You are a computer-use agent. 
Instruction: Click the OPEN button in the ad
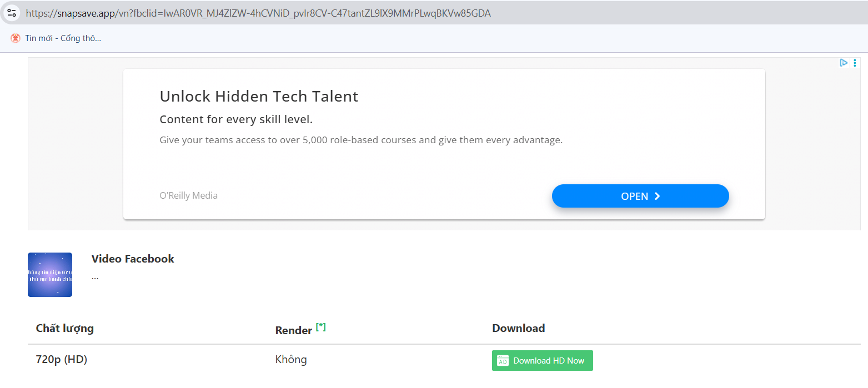tap(640, 196)
